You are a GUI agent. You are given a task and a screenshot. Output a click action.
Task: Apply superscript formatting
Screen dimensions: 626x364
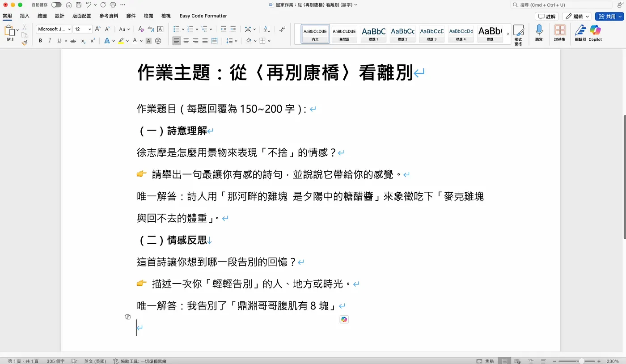93,41
